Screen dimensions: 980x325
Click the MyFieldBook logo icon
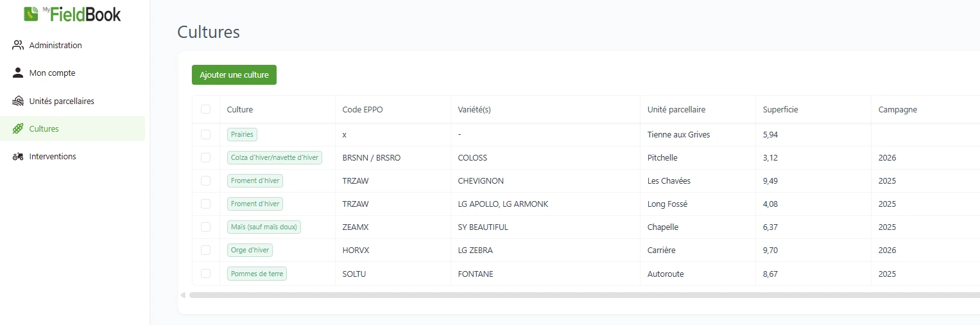click(x=30, y=13)
